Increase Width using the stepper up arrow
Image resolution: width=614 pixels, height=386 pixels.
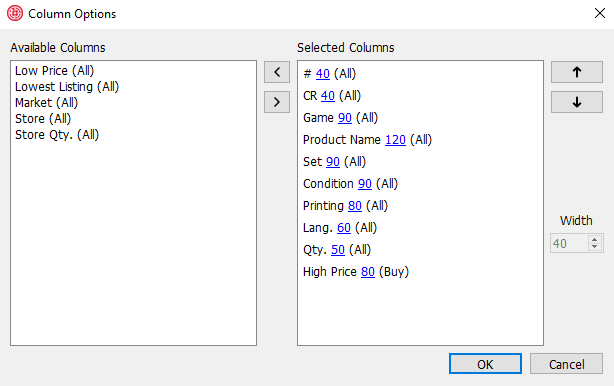coord(594,239)
